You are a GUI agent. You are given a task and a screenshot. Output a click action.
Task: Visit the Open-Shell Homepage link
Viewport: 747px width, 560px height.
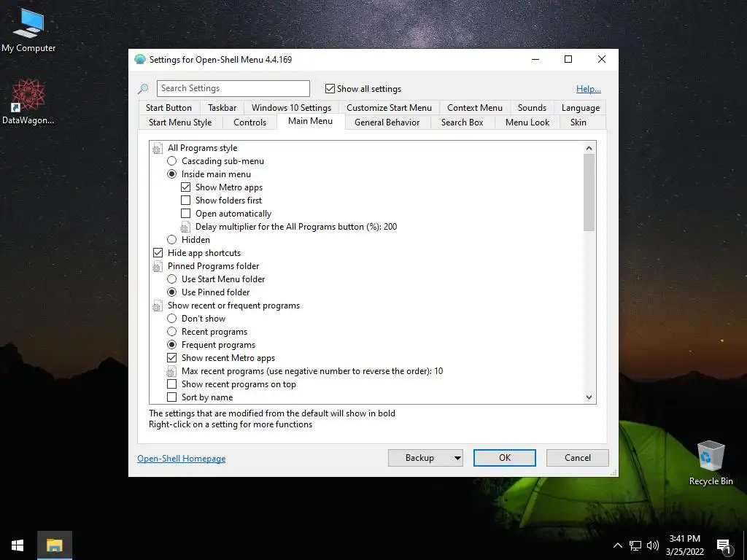click(x=182, y=459)
